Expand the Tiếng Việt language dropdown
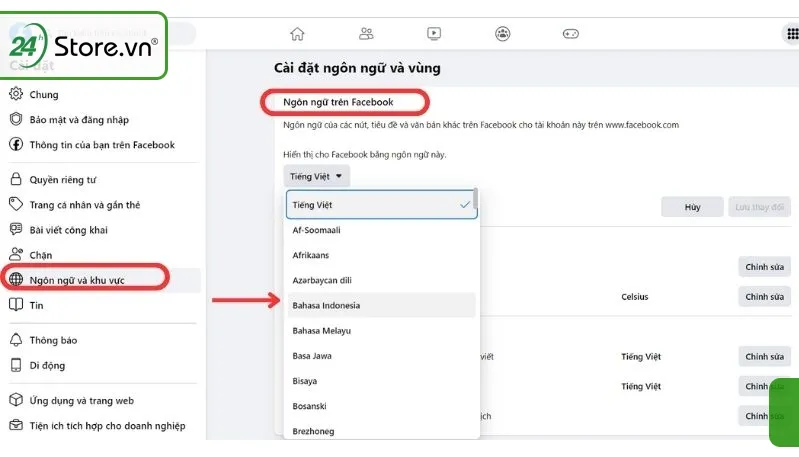 pyautogui.click(x=316, y=177)
